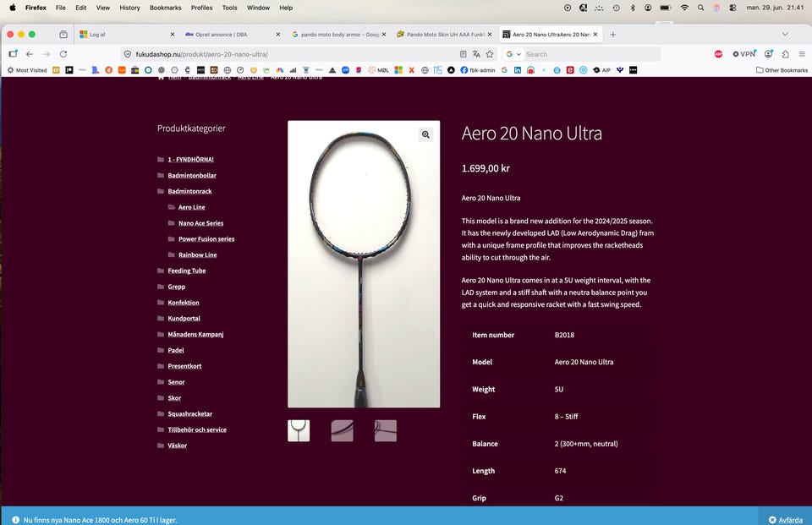Switch to the Opret annonce DBA tab
The height and width of the screenshot is (525, 812).
coord(232,35)
